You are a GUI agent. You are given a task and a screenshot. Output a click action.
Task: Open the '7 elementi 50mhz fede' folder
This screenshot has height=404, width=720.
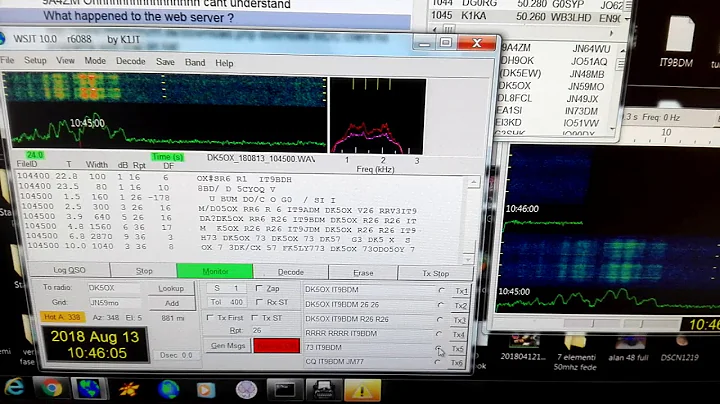pos(575,354)
